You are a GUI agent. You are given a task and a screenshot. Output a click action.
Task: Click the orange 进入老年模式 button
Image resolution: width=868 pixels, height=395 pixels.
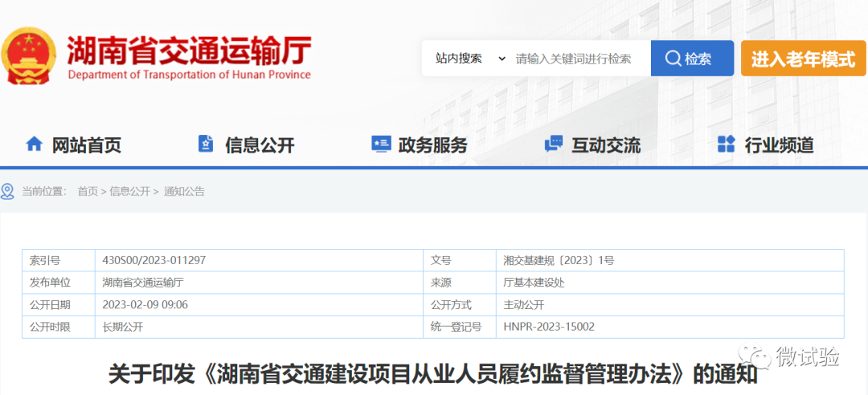(803, 59)
